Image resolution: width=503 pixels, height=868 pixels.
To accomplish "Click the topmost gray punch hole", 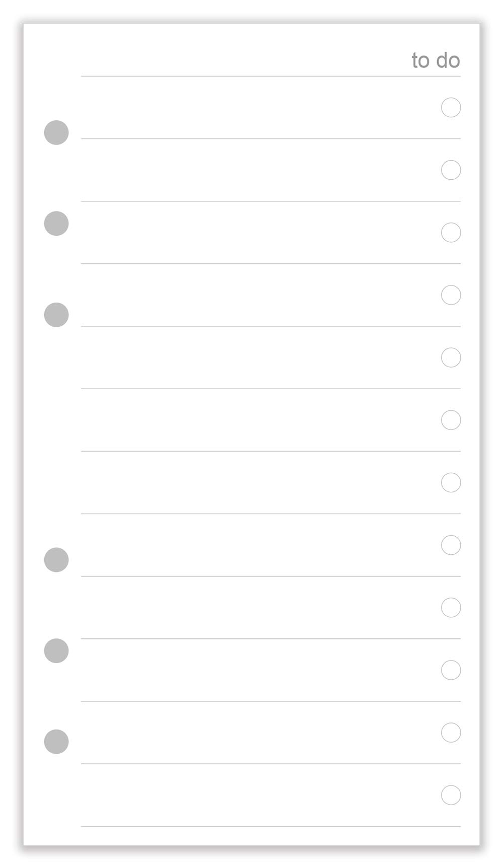I will 56,132.
